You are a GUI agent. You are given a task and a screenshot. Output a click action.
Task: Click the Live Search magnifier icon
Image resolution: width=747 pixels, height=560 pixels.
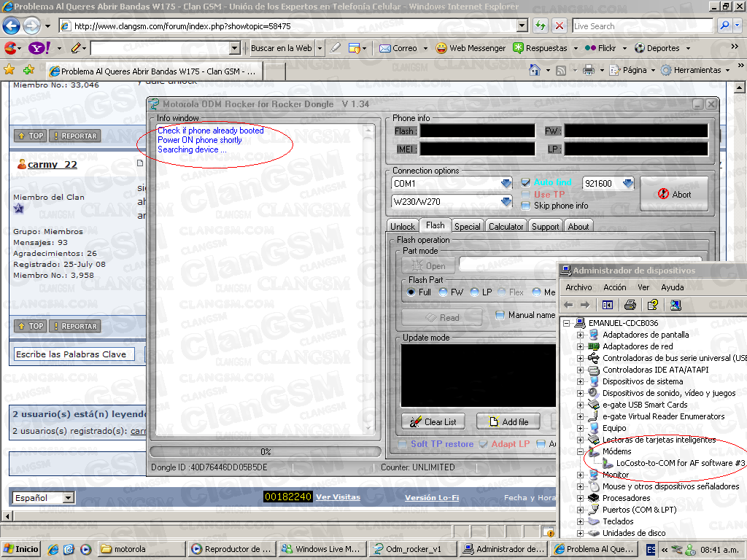tap(724, 26)
